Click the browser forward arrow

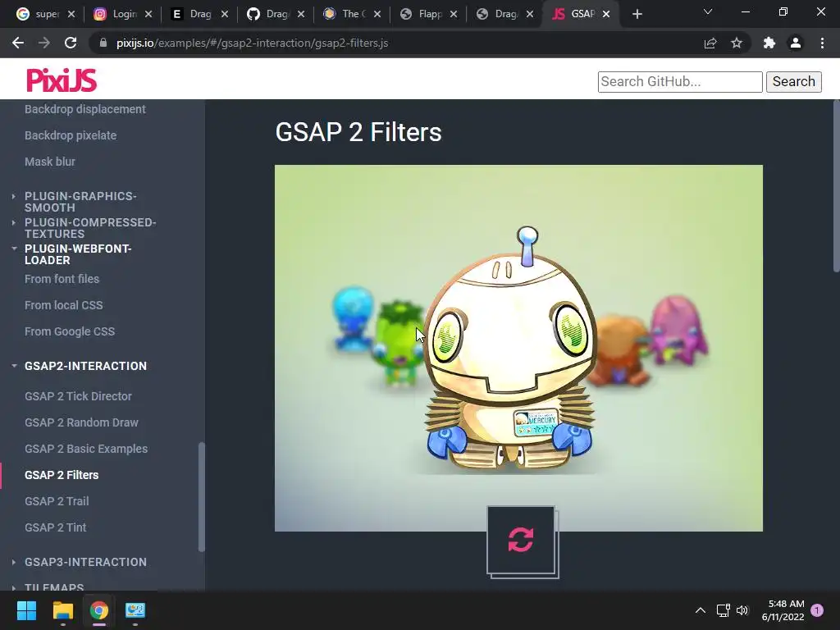pos(44,43)
